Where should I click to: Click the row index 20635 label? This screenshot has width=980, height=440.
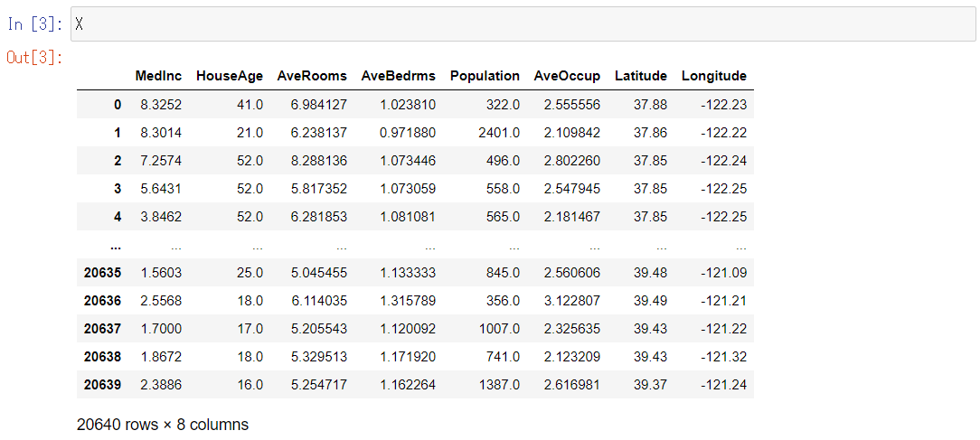102,273
